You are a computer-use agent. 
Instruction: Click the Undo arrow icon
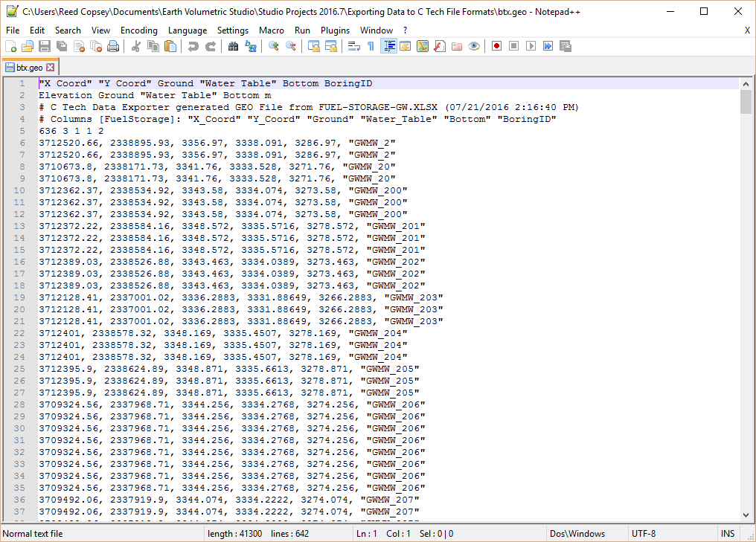pyautogui.click(x=193, y=46)
